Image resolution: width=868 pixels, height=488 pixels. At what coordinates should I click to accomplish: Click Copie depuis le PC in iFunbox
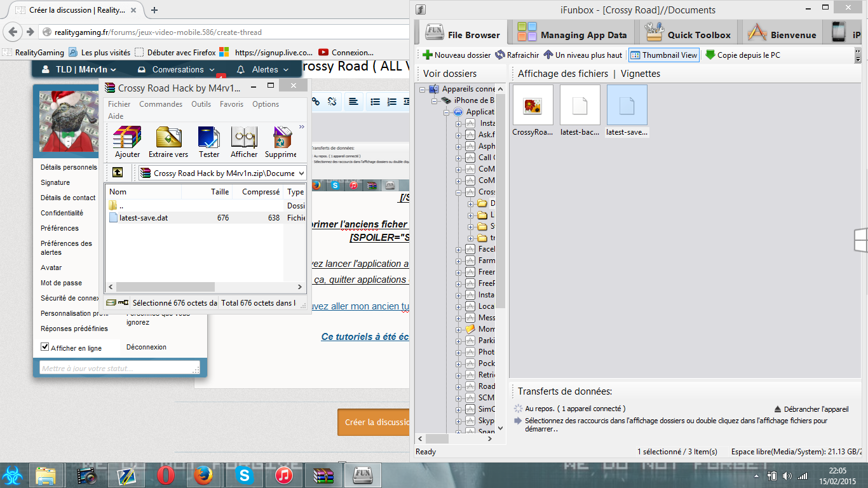(742, 55)
